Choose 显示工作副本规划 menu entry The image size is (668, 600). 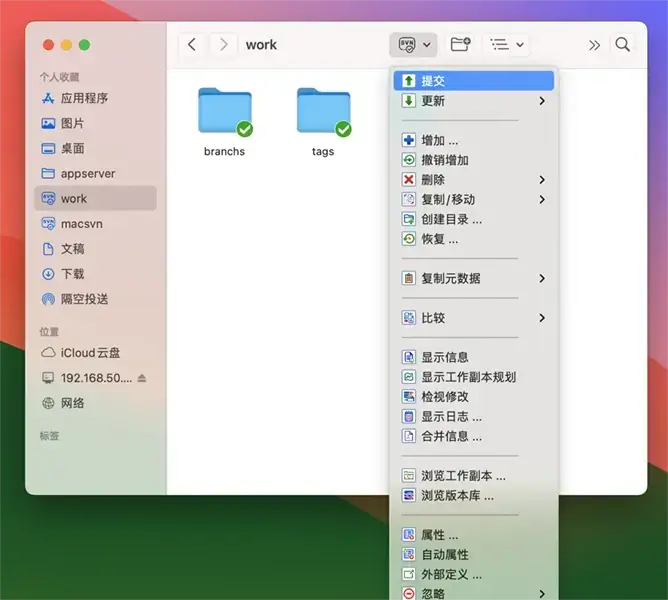(x=474, y=377)
